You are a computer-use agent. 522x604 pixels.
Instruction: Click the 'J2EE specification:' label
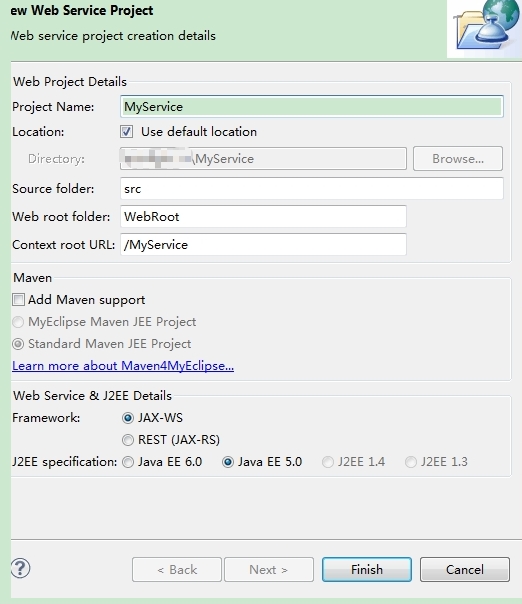pyautogui.click(x=64, y=462)
